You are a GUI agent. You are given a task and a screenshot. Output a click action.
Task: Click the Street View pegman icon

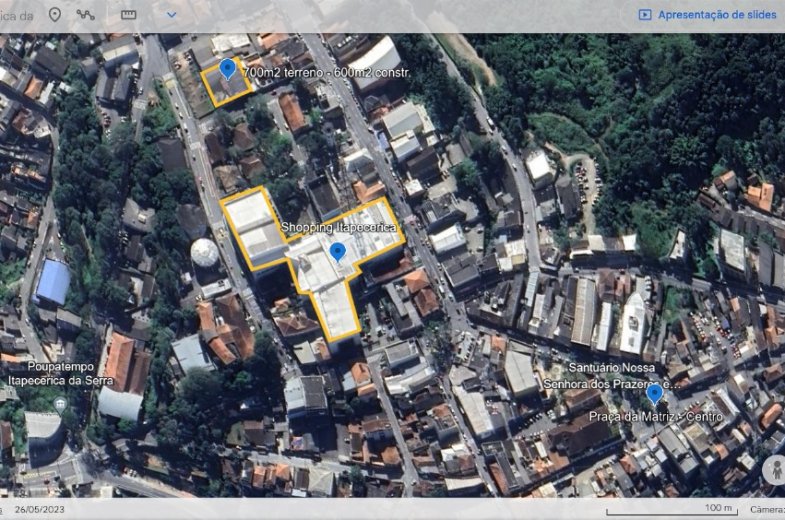(x=773, y=469)
